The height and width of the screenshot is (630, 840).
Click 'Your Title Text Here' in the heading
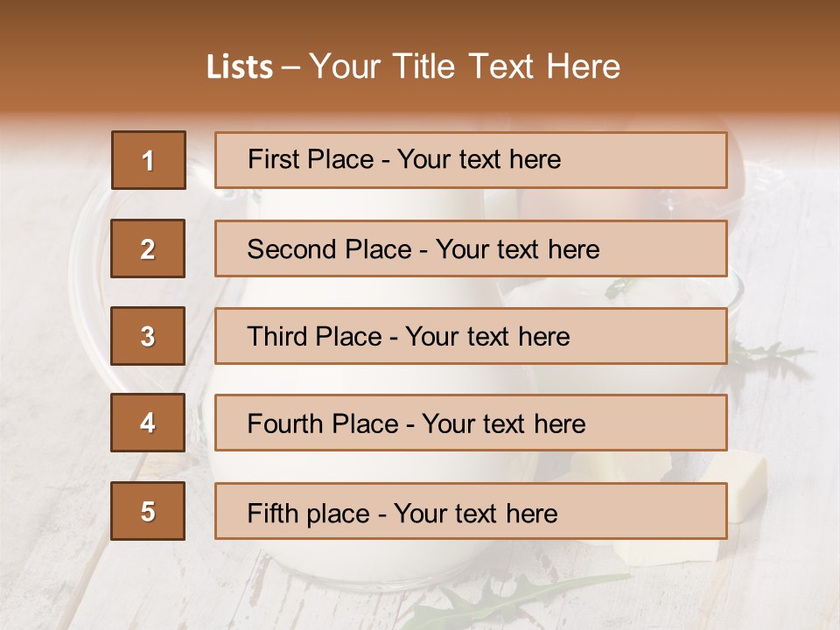pyautogui.click(x=465, y=66)
